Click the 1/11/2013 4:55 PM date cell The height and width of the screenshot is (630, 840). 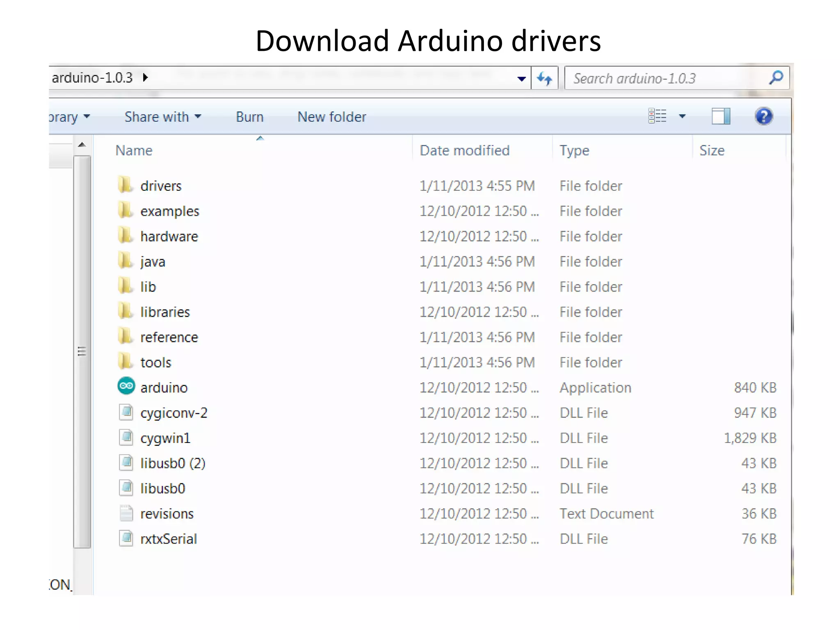coord(477,186)
